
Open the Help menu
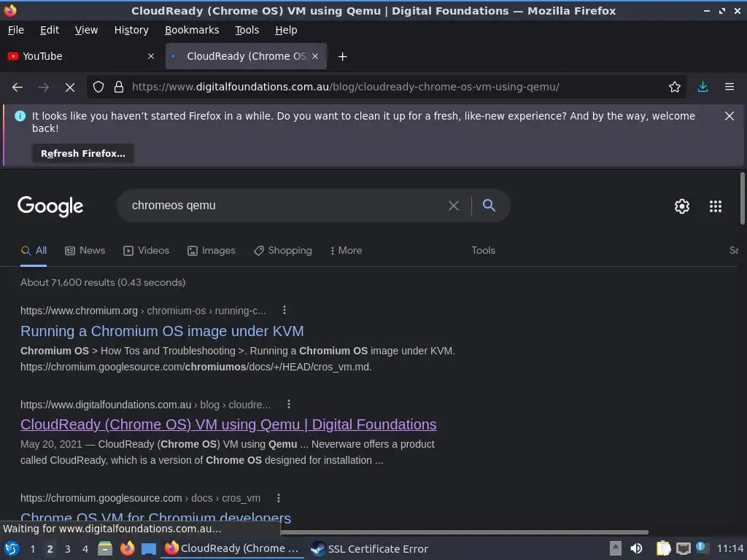click(x=286, y=30)
